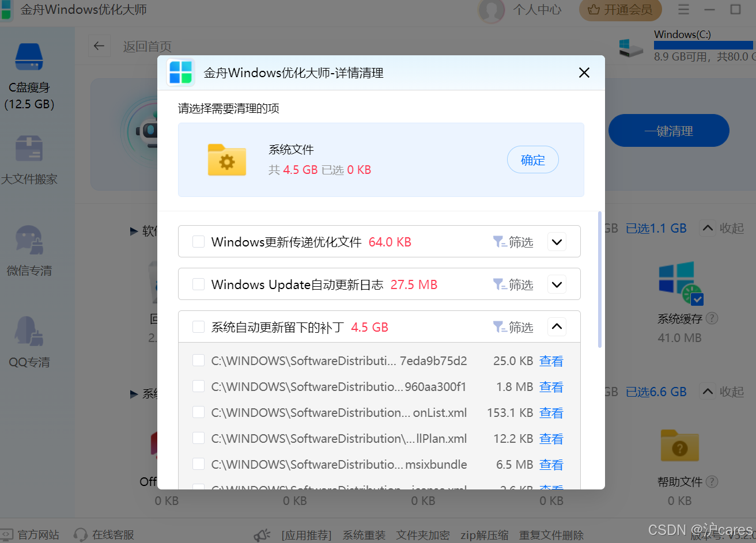Click the 开通会员 button
The width and height of the screenshot is (756, 543).
[x=620, y=10]
